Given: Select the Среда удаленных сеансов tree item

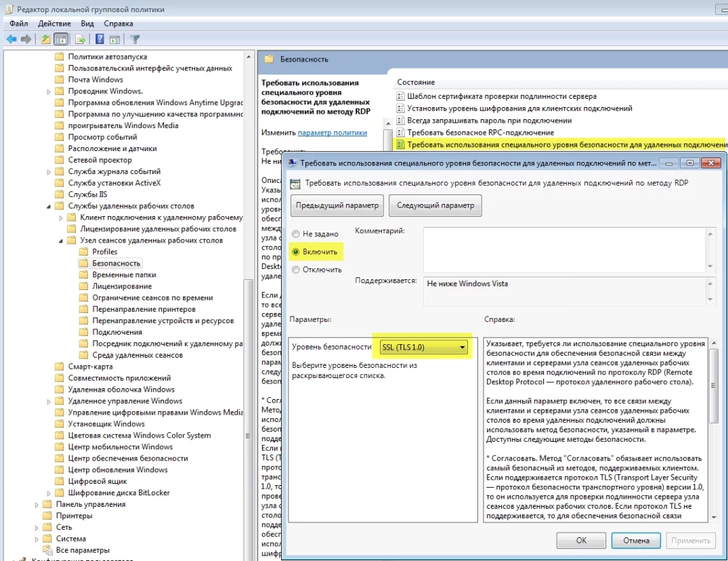Looking at the screenshot, I should [137, 355].
